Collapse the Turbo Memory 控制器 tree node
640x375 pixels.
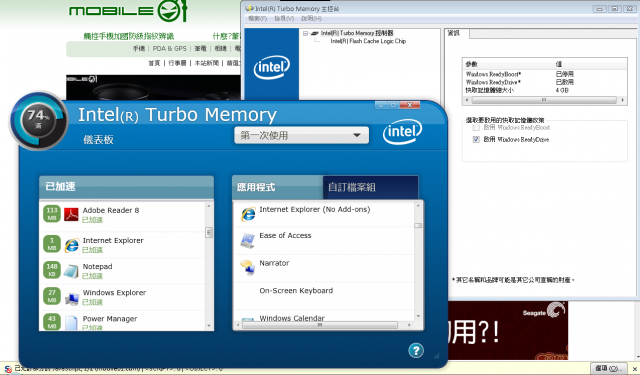pyautogui.click(x=305, y=33)
